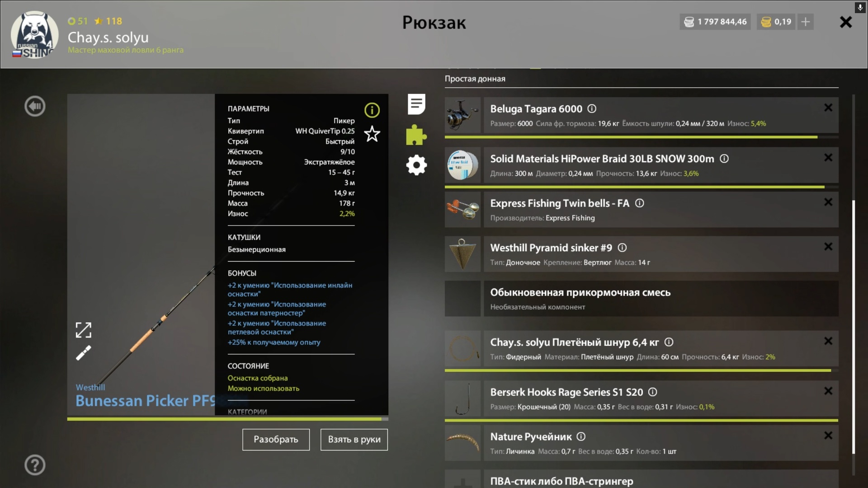Click the WH QuiverTip 0.25 value
This screenshot has height=488, width=868.
tap(325, 131)
